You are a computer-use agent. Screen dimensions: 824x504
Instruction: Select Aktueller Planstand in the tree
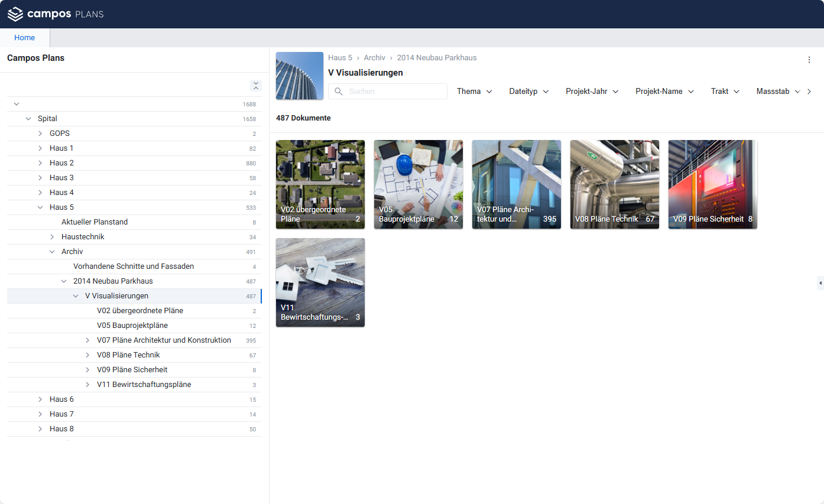tap(95, 222)
